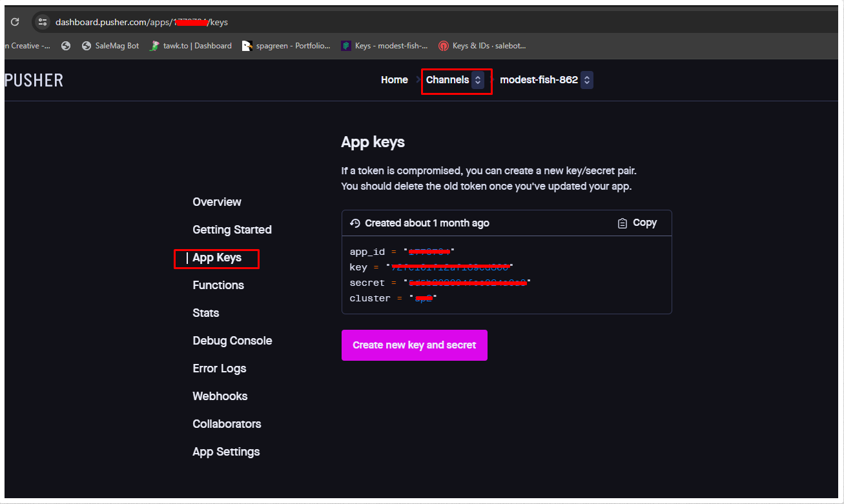
Task: Open the Keys & IDs - salebot bookmark
Action: pyautogui.click(x=482, y=46)
